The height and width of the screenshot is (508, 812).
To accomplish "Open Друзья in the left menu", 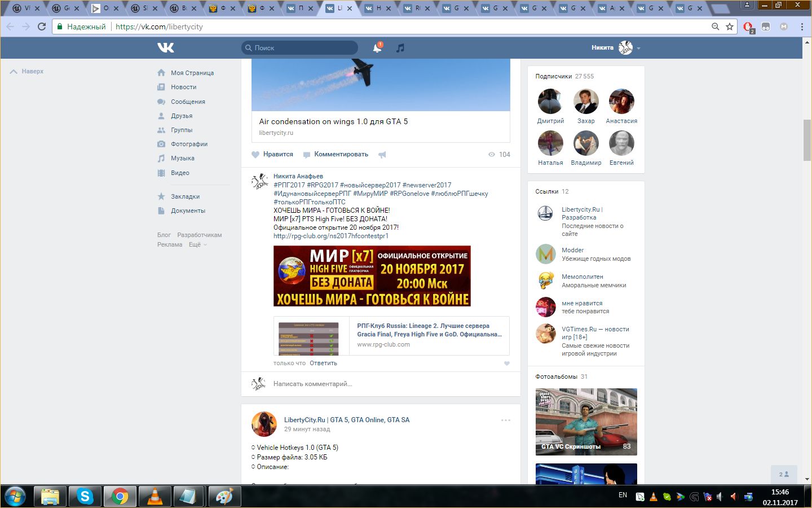I will (x=182, y=116).
